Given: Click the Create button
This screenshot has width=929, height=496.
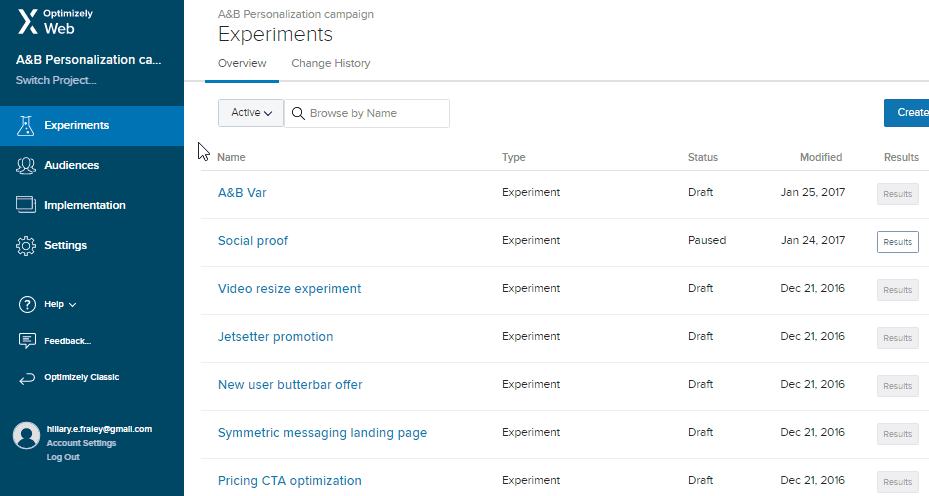Looking at the screenshot, I should click(906, 113).
